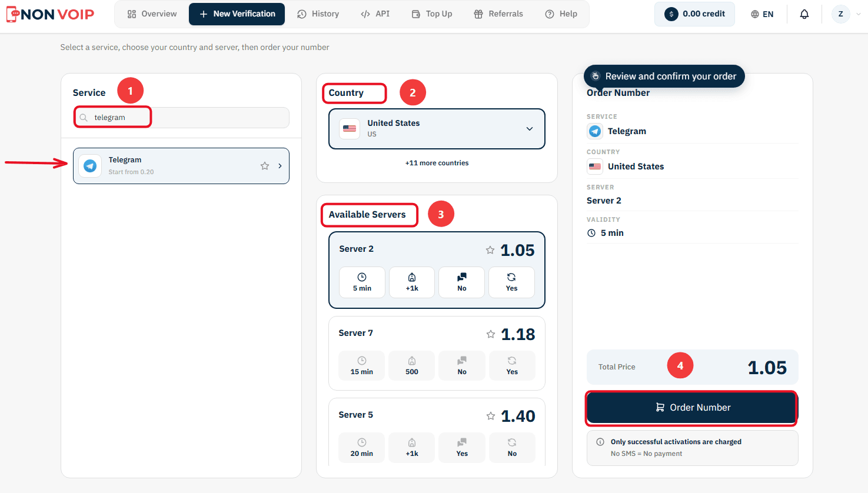Click the 'Review and confirm your order' tooltip
Screen dimensions: 868x493
tap(664, 76)
